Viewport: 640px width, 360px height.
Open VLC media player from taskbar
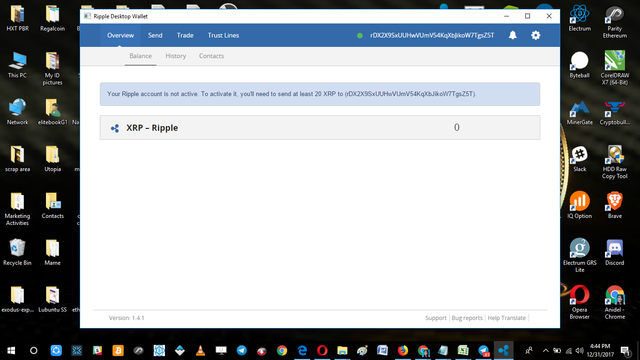coord(200,351)
